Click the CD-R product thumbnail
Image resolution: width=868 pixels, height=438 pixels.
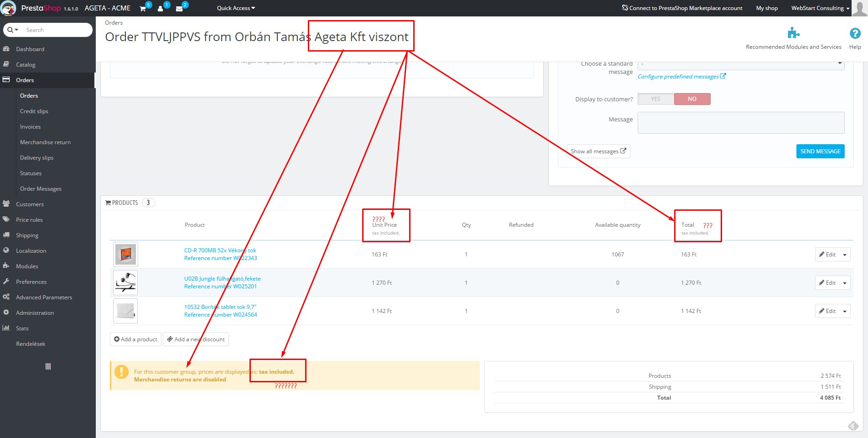125,255
